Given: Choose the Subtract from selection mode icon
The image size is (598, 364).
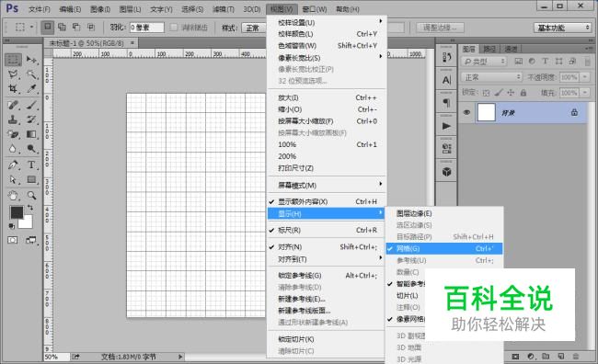Looking at the screenshot, I should pyautogui.click(x=76, y=27).
